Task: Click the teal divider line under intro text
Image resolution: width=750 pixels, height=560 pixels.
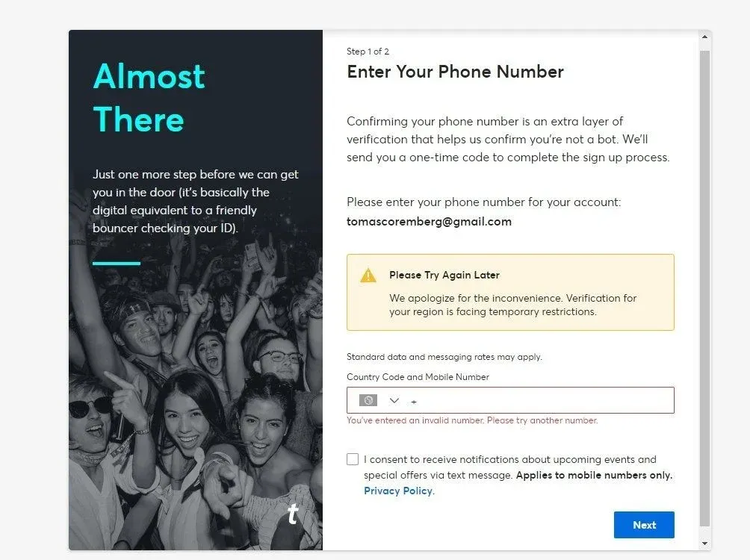Action: coord(117,263)
